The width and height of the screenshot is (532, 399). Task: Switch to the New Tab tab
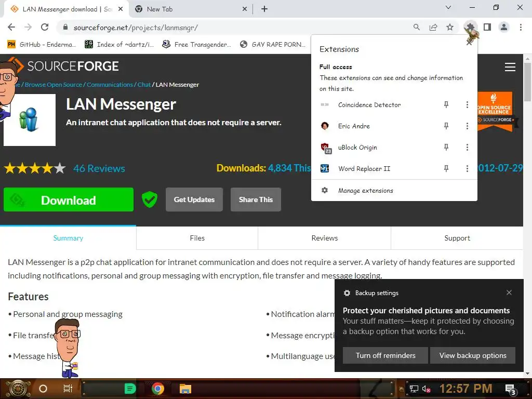pos(191,9)
